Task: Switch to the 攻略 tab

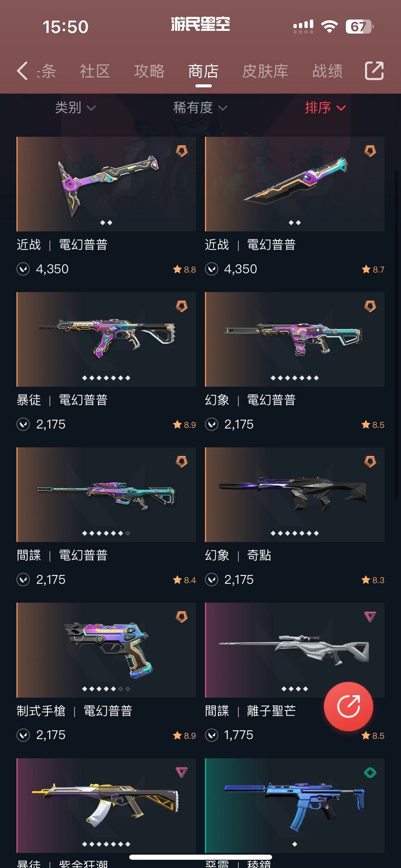Action: click(149, 71)
